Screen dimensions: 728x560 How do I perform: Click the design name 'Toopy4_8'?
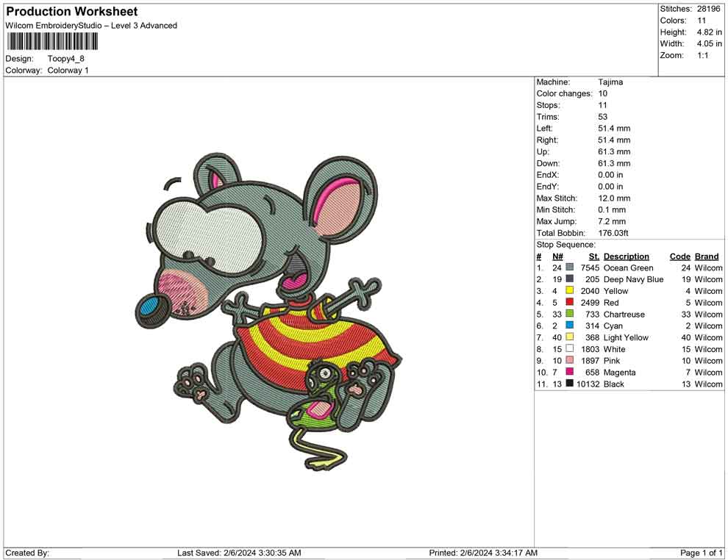tap(66, 59)
